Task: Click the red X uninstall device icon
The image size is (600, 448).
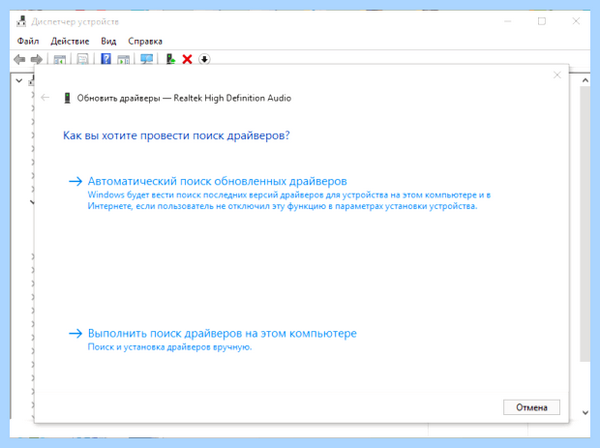Action: pos(187,59)
